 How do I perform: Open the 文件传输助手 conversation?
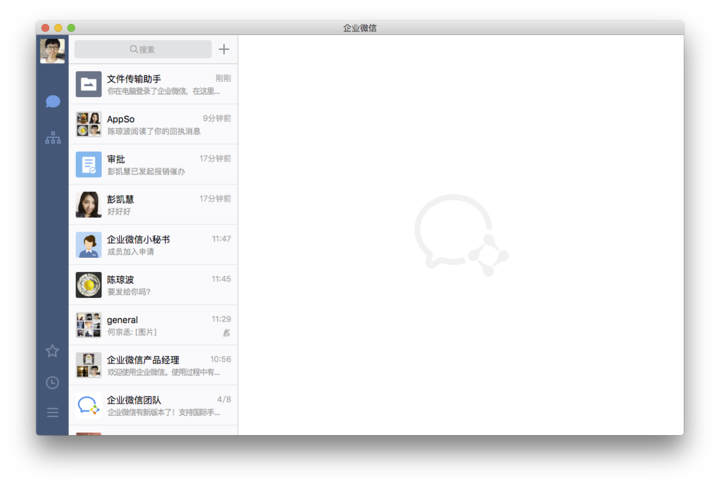(x=153, y=84)
